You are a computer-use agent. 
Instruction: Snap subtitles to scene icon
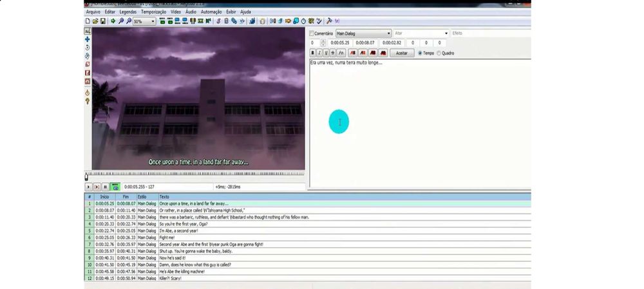(200, 21)
